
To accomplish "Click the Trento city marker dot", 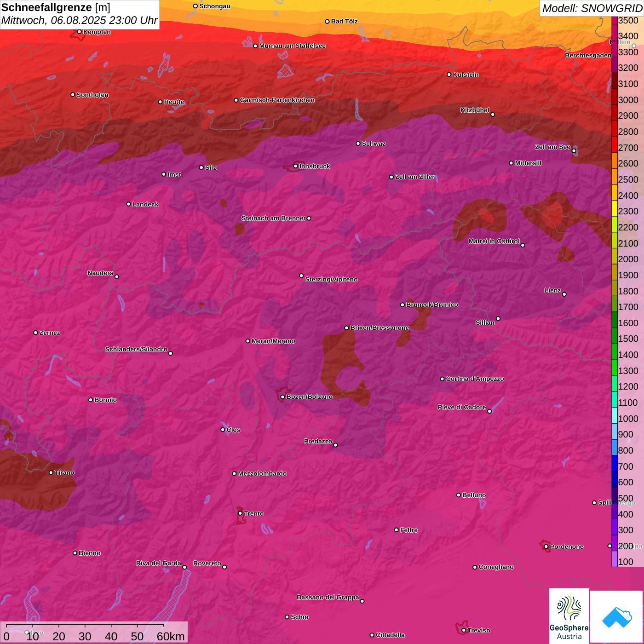I will (240, 513).
